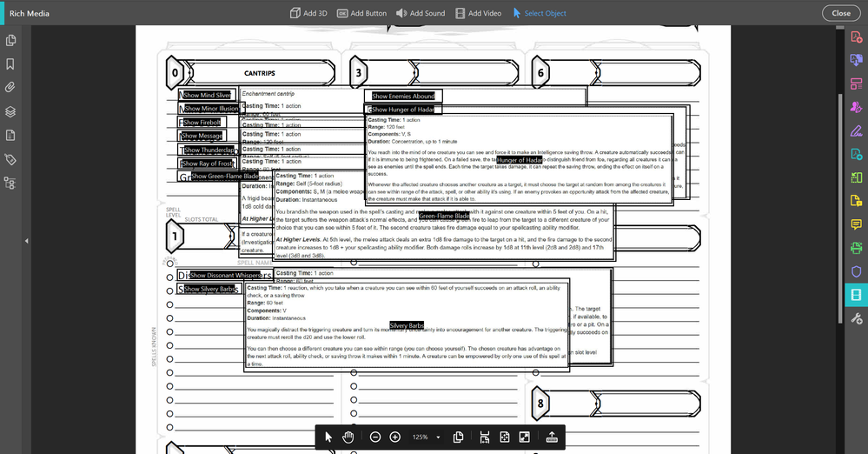Click the hide-toolbar upload-style icon
Screen dimensions: 868x454
[552, 437]
